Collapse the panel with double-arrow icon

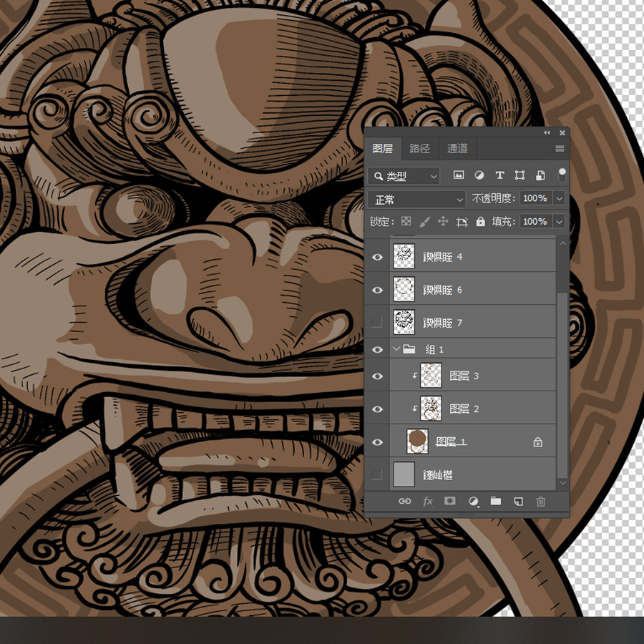[x=547, y=132]
